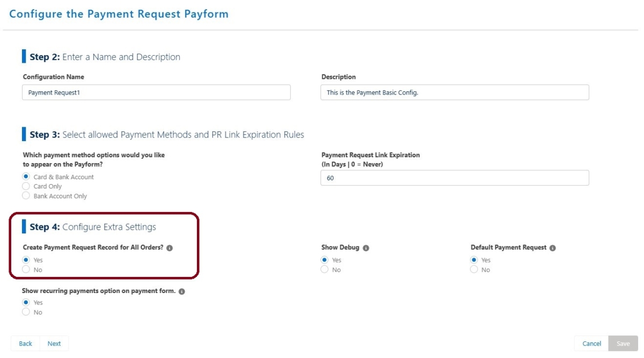This screenshot has width=644, height=358.
Task: Choose Yes for recurring payments on payment form
Action: 26,302
